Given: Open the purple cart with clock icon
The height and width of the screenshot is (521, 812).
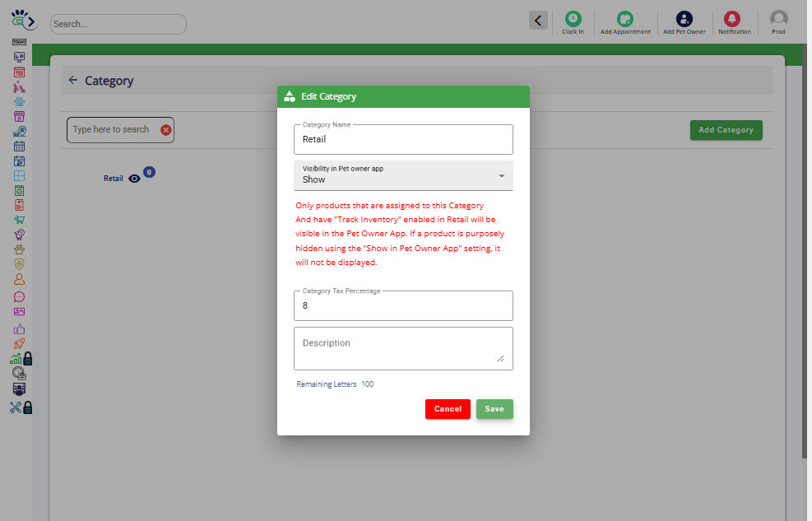Looking at the screenshot, I should coord(19,235).
